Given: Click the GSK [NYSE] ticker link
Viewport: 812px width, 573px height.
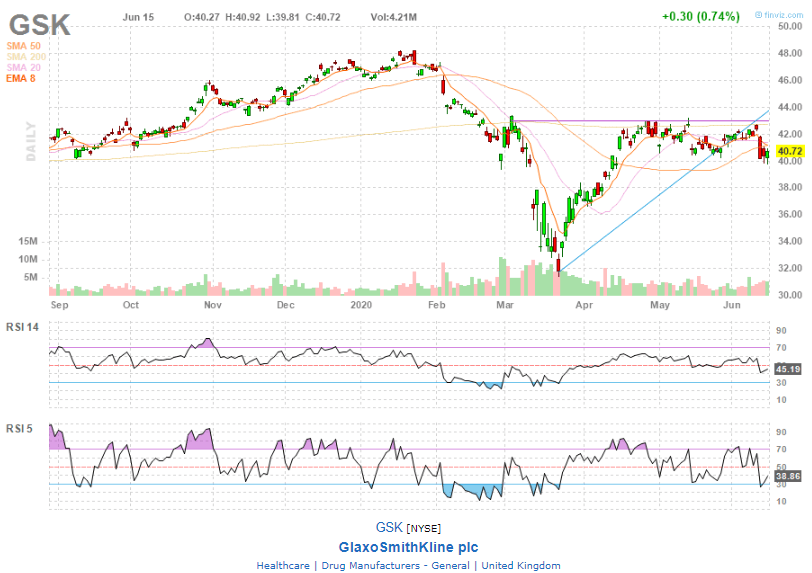Looking at the screenshot, I should (408, 527).
